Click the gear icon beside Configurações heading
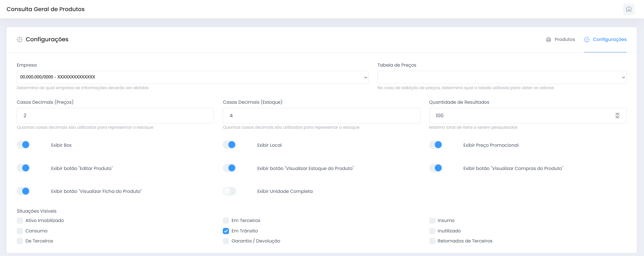The height and width of the screenshot is (256, 644). pos(19,40)
